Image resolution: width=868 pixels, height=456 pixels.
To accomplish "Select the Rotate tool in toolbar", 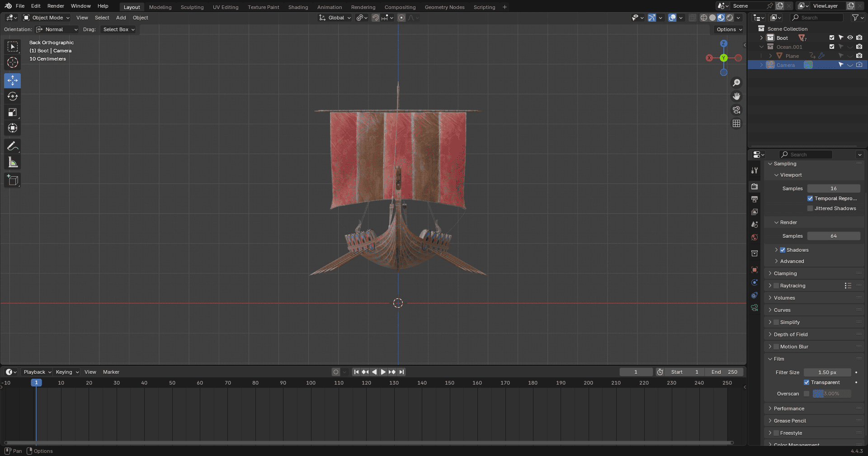I will click(13, 96).
